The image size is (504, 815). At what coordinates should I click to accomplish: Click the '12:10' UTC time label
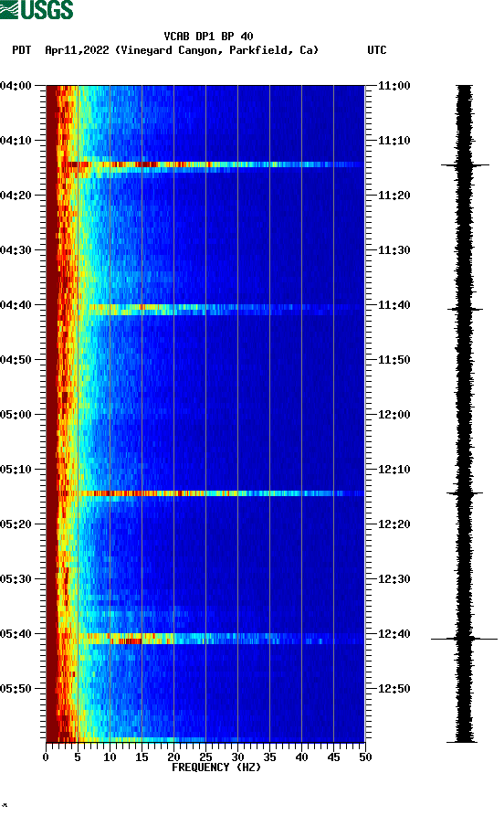point(394,470)
